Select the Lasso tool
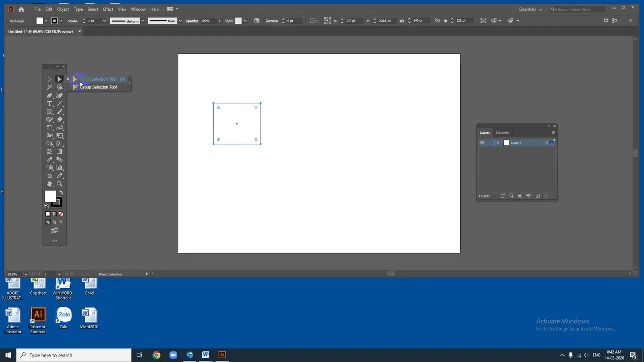Screen dimensions: 644x362 tap(59, 87)
